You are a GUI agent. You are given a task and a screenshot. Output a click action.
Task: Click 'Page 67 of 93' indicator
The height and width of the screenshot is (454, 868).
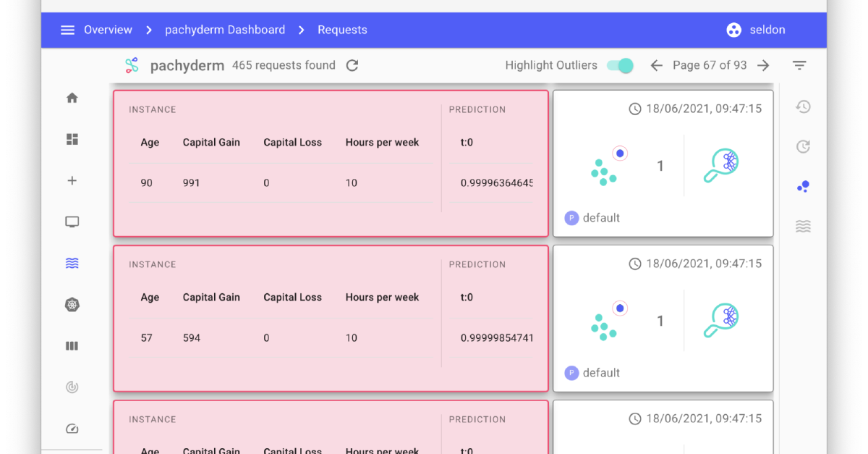click(x=710, y=65)
